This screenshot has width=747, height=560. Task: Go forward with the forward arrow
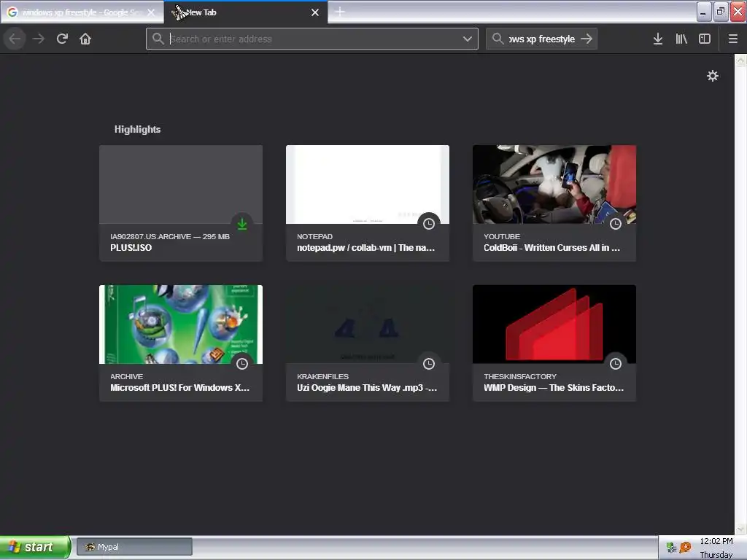(39, 39)
